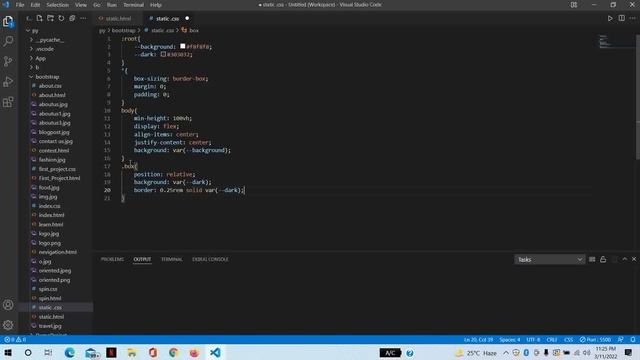Clear the output panel
640x360 pixels.
pos(592,260)
